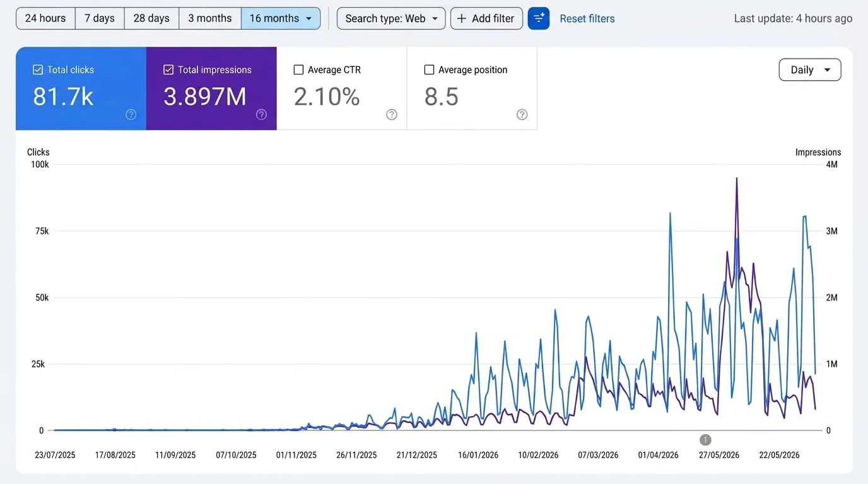Uncheck the Total clicks checkbox
Screen dimensions: 868x484
[38, 70]
